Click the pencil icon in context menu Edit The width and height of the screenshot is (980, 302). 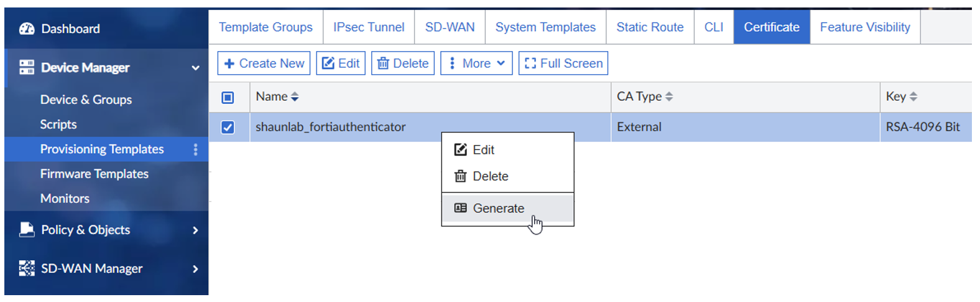point(460,149)
